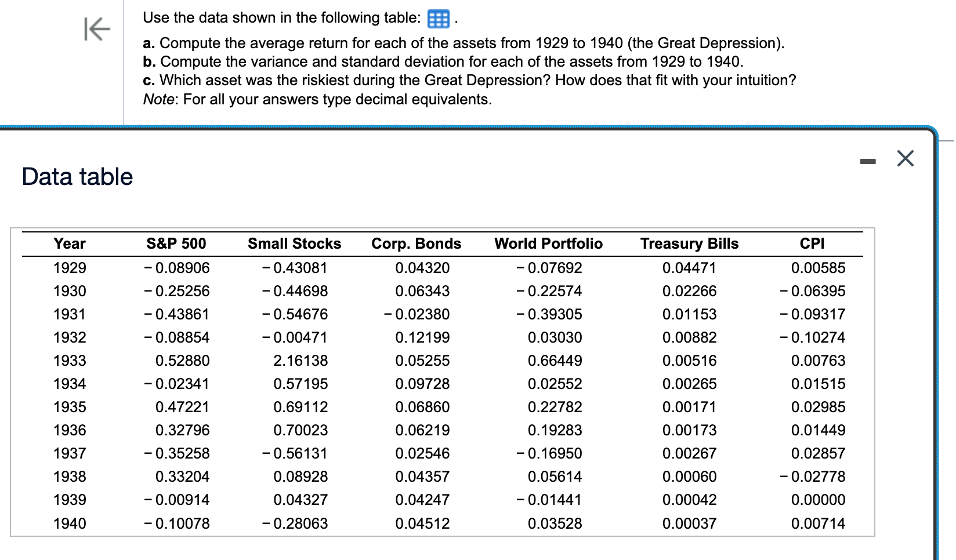This screenshot has height=560, width=956.
Task: Click the 1940 row label
Action: (69, 523)
